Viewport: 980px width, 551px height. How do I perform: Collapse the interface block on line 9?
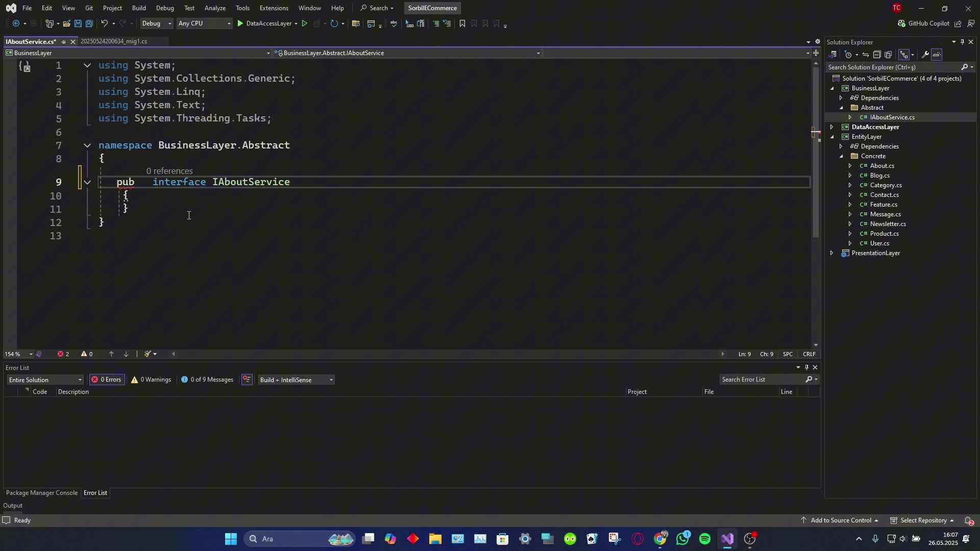(x=87, y=182)
